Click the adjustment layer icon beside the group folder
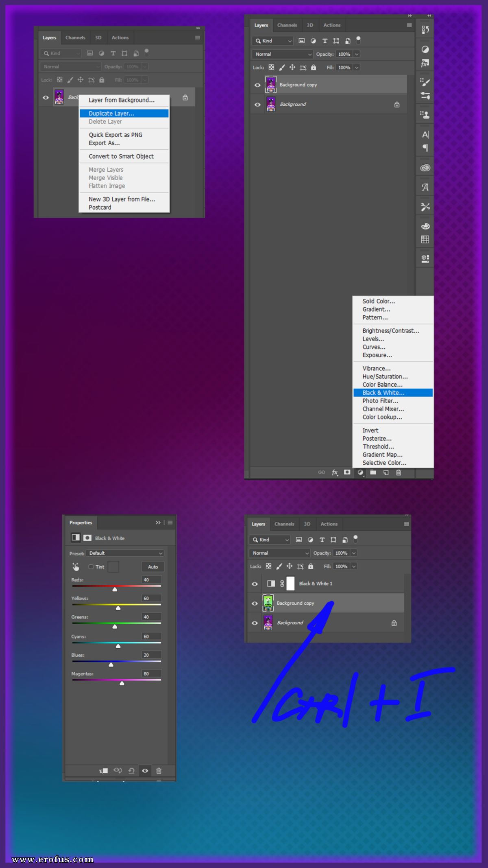The image size is (488, 868). point(360,472)
